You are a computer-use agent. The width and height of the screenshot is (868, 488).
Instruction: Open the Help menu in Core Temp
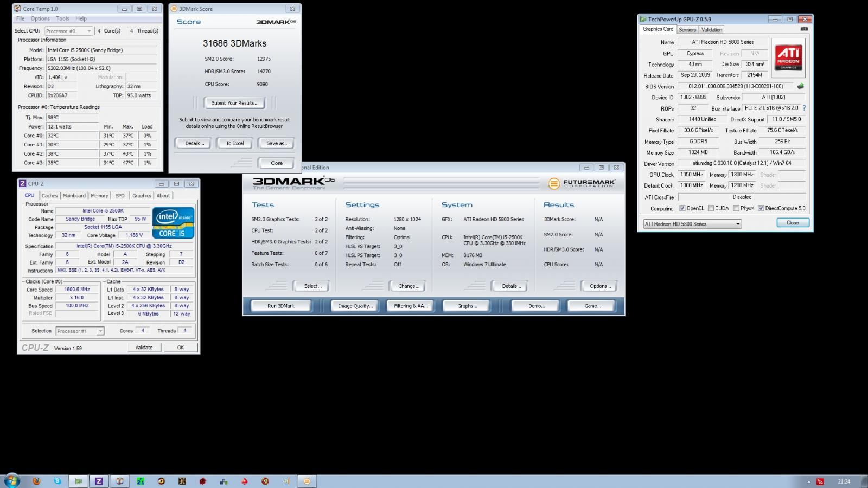(x=81, y=18)
